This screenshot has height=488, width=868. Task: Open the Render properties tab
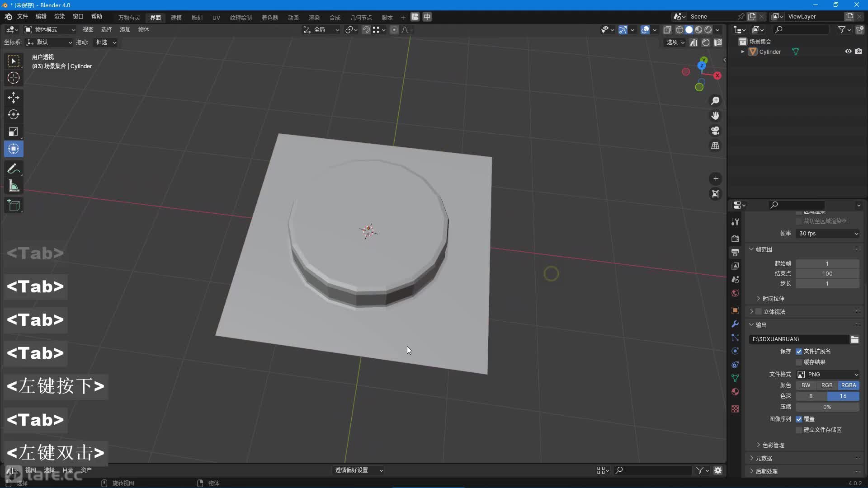[735, 239]
